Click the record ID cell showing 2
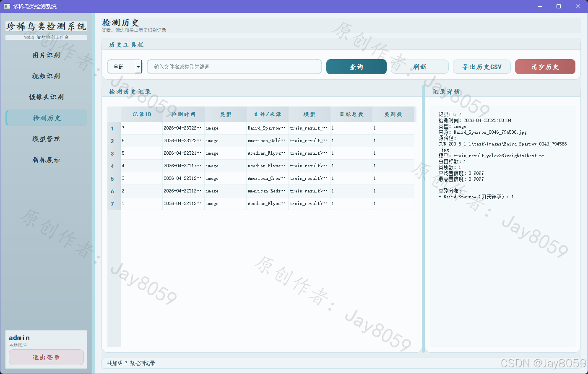Screen dimensions: 588x374 point(142,191)
